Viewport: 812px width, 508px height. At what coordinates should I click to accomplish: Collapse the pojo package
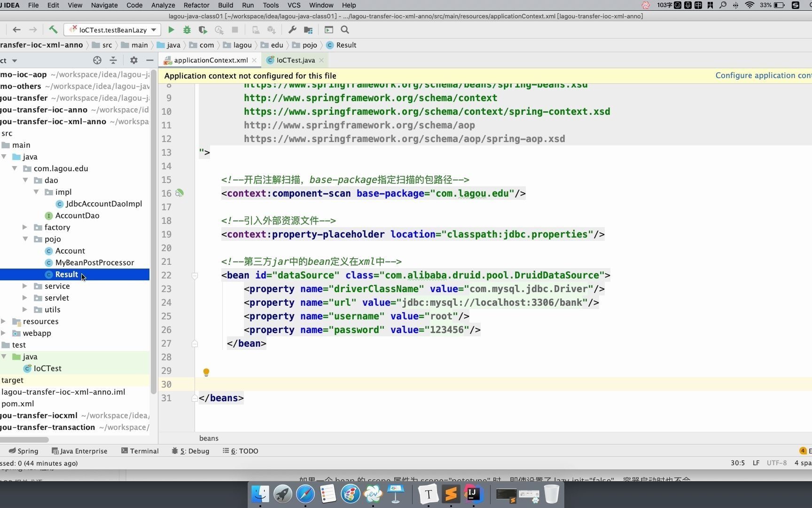pos(25,239)
